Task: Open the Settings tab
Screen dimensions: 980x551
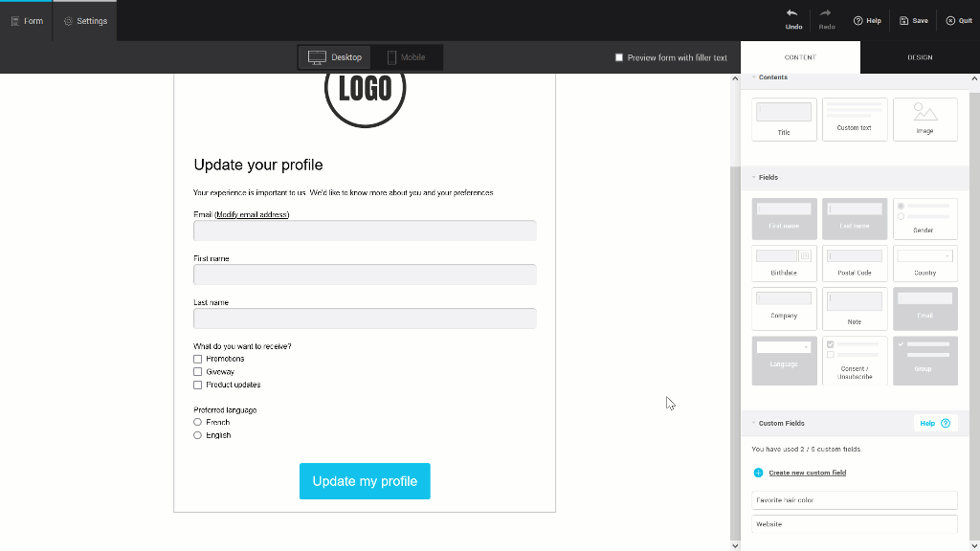Action: point(85,21)
